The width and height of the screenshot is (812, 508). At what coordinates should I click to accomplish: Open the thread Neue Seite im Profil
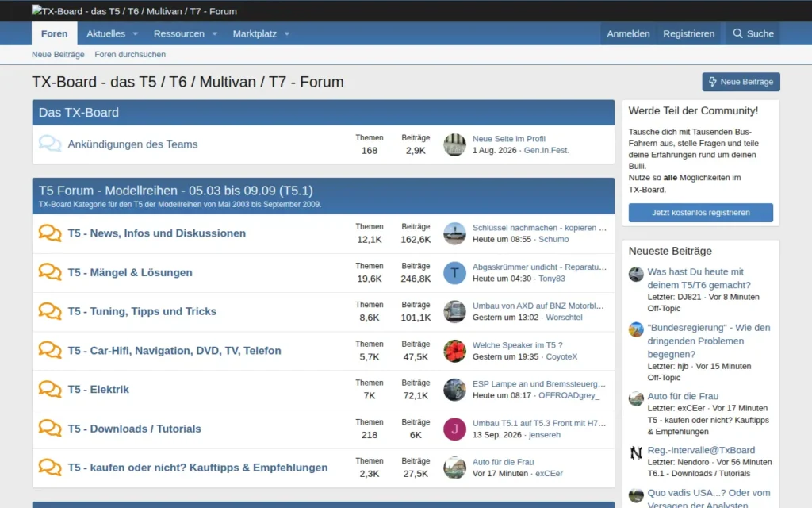(x=508, y=138)
